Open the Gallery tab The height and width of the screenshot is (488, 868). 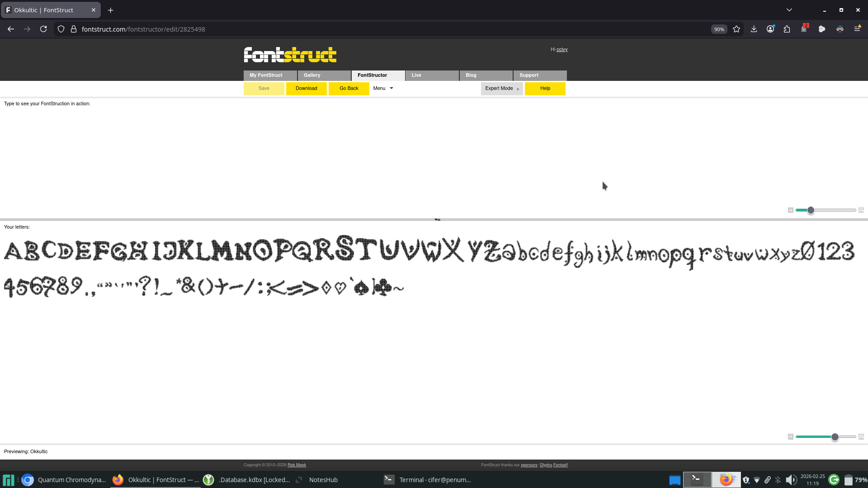coord(324,75)
